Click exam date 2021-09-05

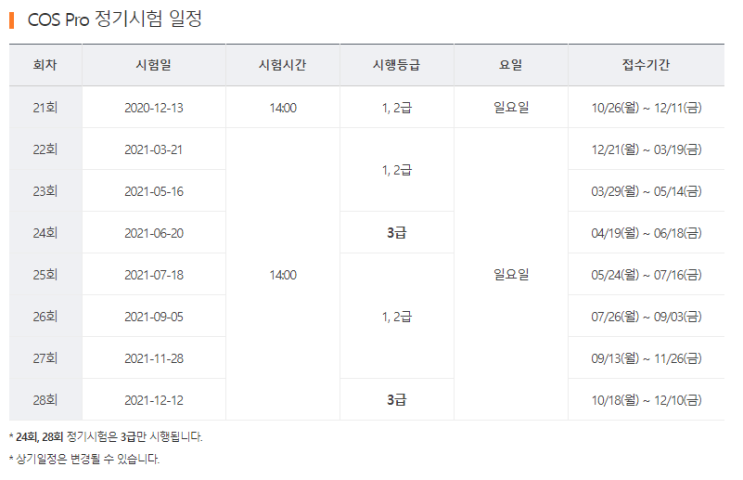click(154, 317)
